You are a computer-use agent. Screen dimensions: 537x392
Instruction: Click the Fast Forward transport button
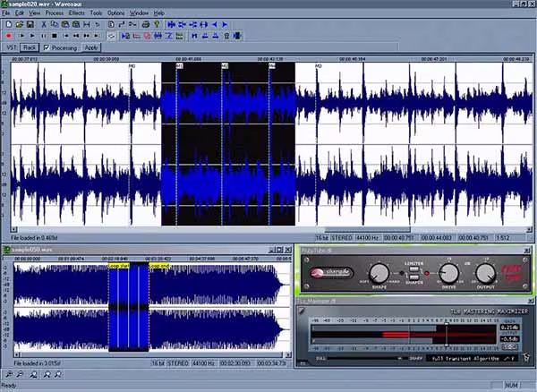[86, 36]
